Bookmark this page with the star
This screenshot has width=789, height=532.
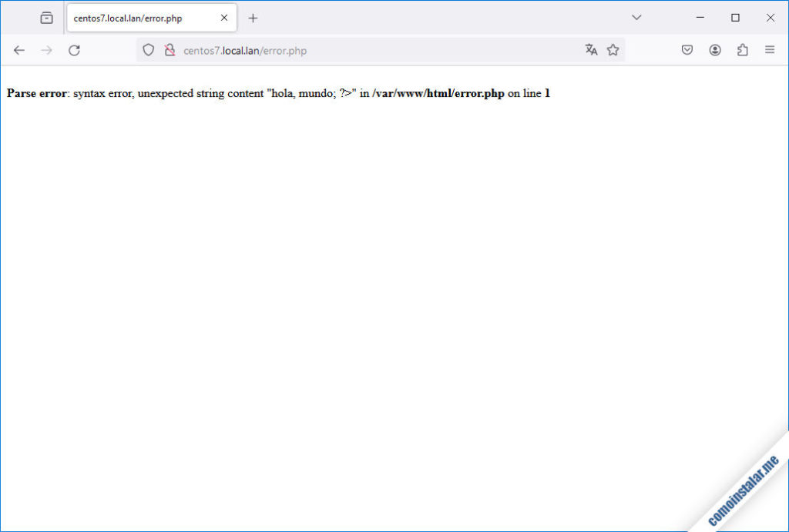tap(613, 50)
